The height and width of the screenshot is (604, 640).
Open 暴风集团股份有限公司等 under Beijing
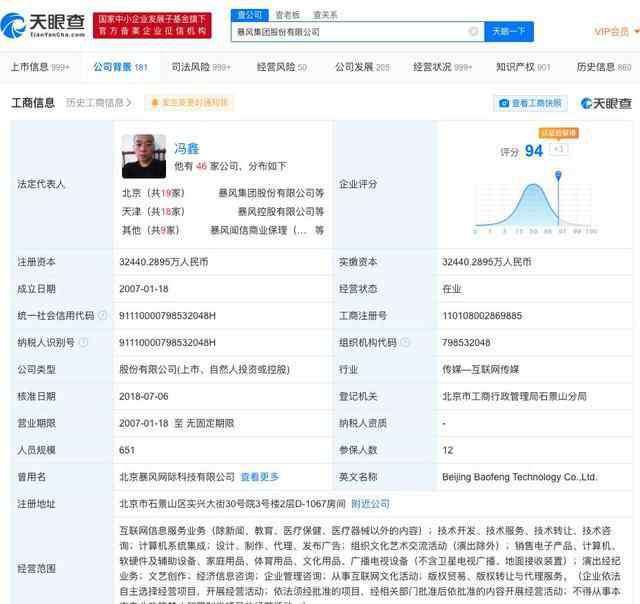point(271,193)
